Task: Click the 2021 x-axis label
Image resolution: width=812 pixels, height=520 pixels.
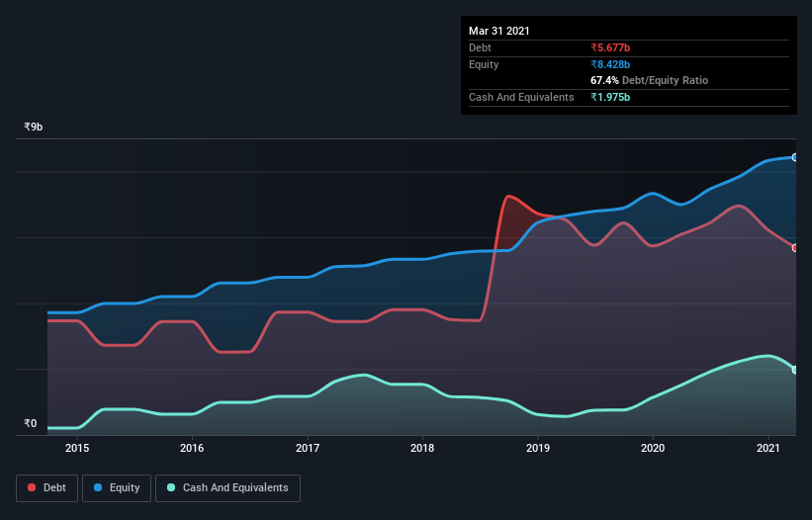Action: point(767,448)
